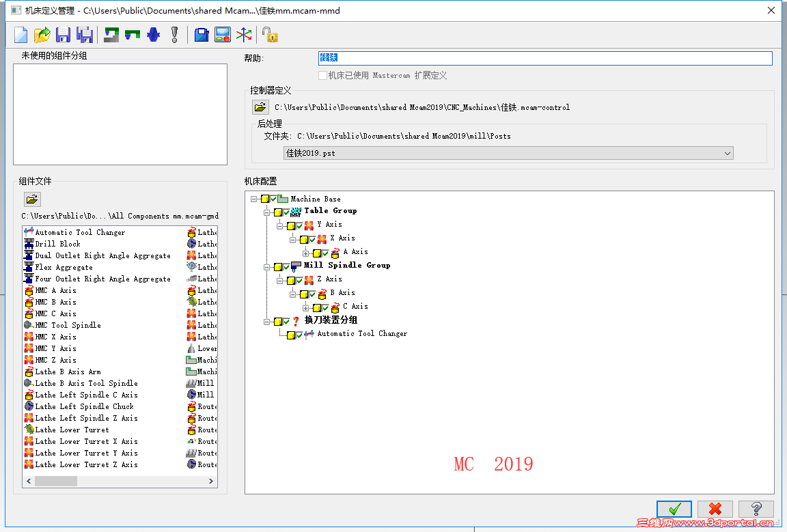The image size is (787, 532).
Task: Click the padlock toolbar icon
Action: point(270,35)
